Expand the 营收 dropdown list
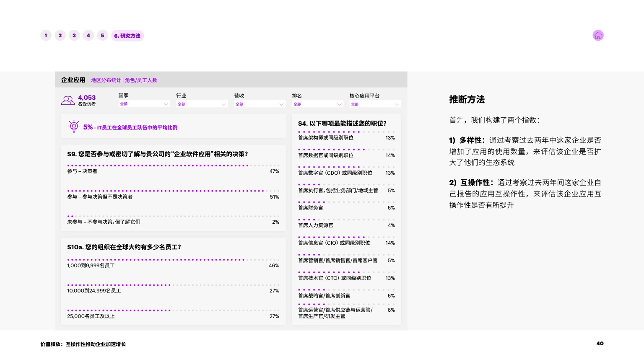 point(260,104)
